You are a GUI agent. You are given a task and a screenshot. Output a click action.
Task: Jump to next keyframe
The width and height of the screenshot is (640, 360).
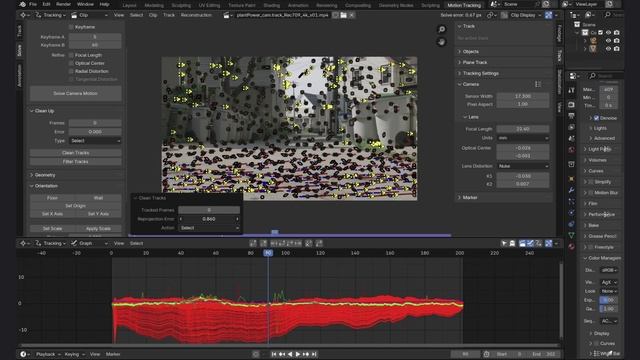tap(306, 354)
